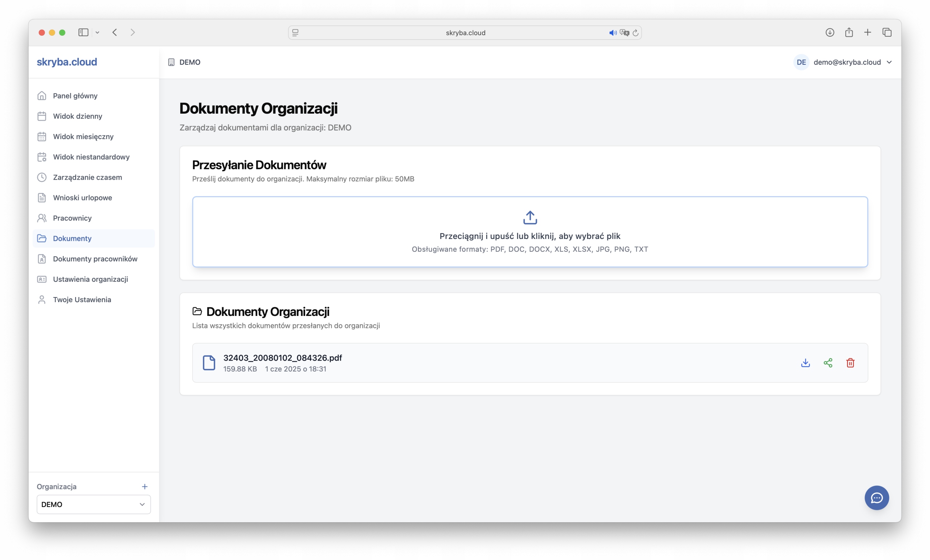
Task: Open the chat support bubble
Action: pyautogui.click(x=876, y=498)
